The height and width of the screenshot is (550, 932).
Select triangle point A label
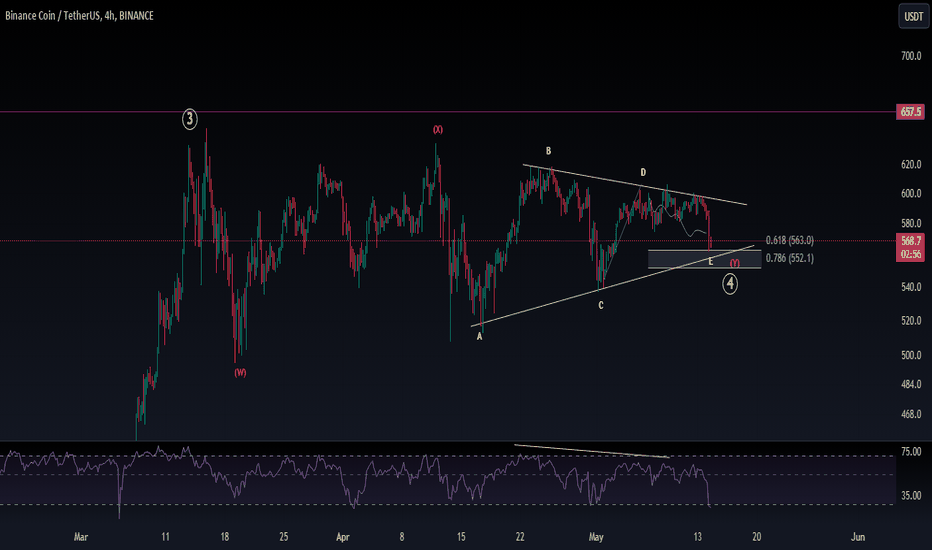pos(480,337)
